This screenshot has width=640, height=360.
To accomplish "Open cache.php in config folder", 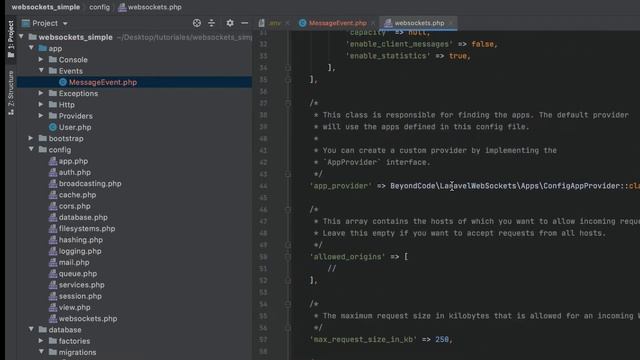I will pyautogui.click(x=77, y=195).
